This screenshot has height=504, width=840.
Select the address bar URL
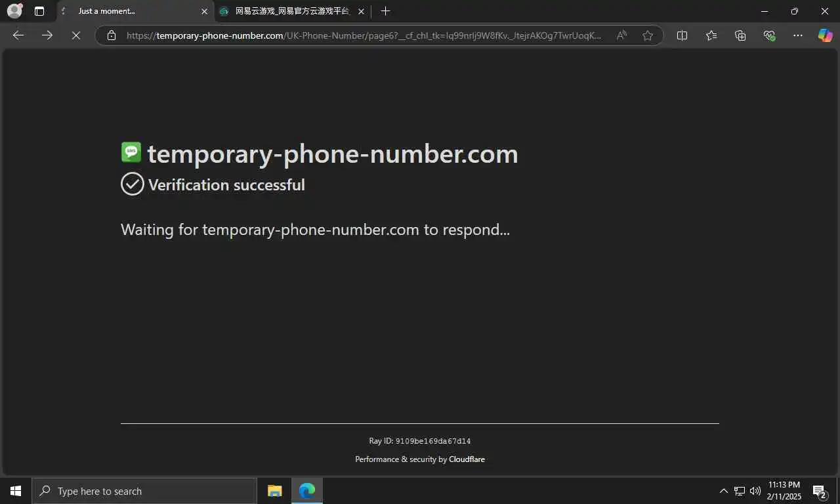pyautogui.click(x=364, y=35)
